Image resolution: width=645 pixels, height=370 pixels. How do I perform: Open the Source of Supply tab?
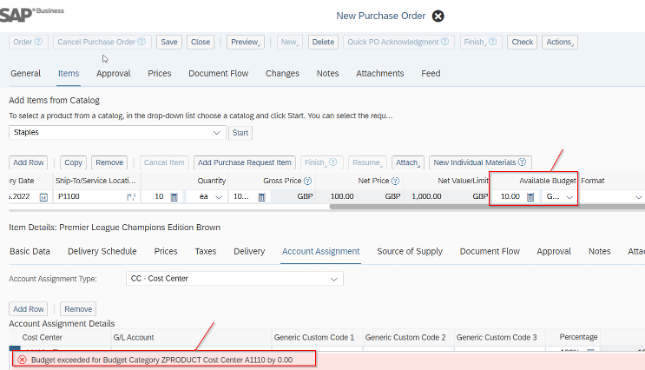[410, 251]
